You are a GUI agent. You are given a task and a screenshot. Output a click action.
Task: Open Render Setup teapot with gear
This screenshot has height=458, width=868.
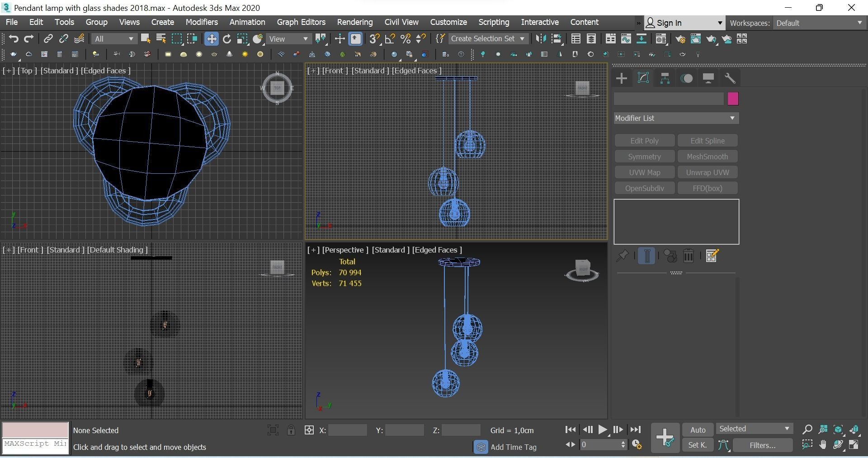click(680, 39)
